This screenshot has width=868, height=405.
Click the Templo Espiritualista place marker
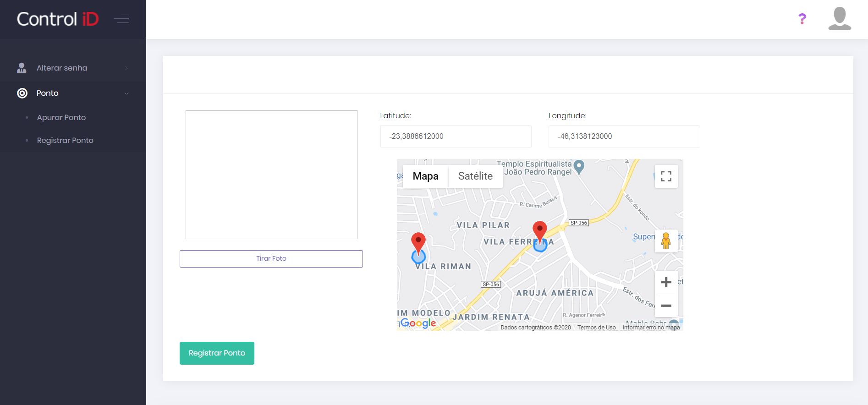[579, 167]
